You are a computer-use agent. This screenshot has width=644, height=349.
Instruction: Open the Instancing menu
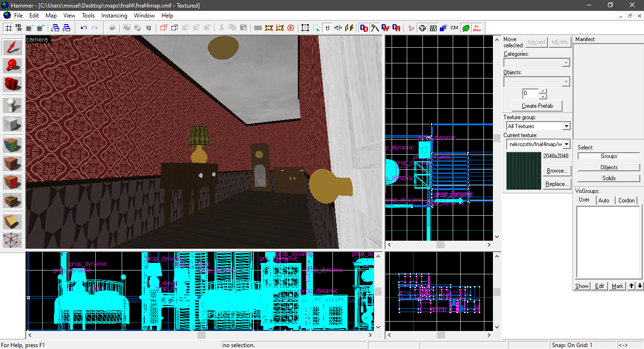[114, 16]
